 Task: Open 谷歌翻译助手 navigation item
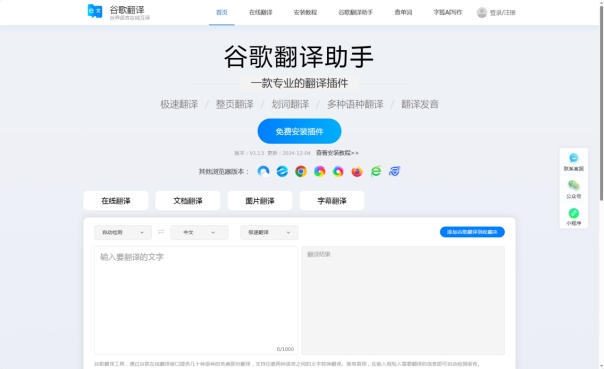356,12
